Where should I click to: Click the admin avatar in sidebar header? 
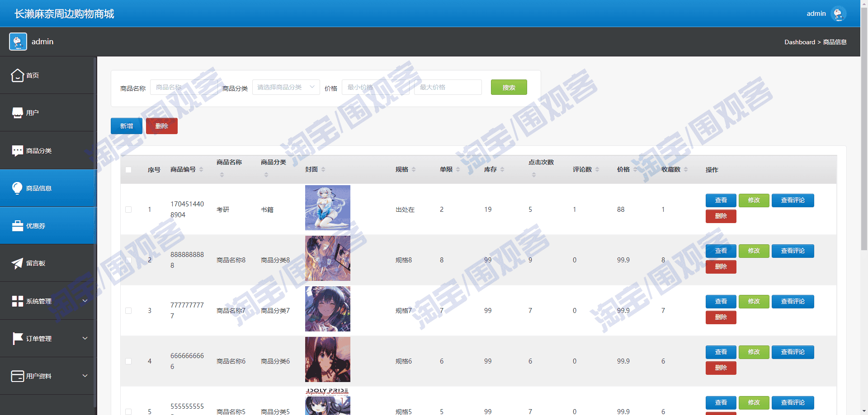(18, 42)
